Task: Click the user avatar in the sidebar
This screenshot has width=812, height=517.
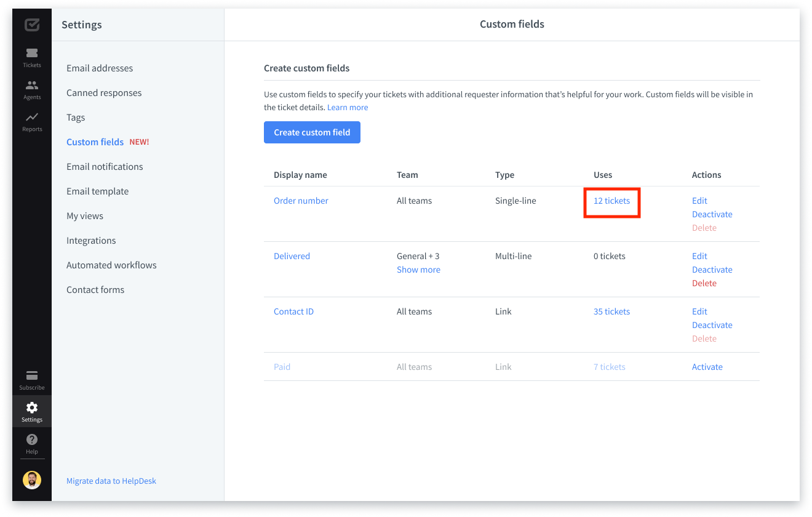Action: 32,480
